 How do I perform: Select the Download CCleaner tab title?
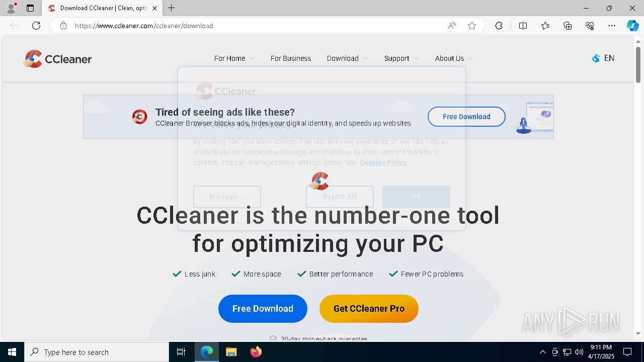coord(103,8)
